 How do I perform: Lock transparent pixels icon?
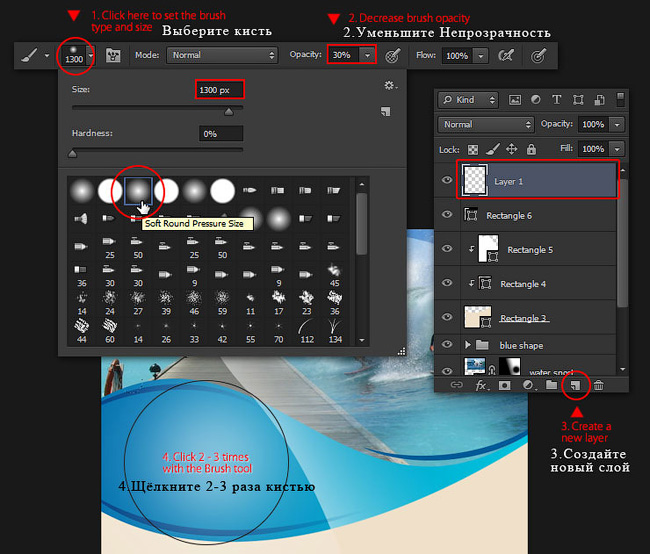point(473,149)
